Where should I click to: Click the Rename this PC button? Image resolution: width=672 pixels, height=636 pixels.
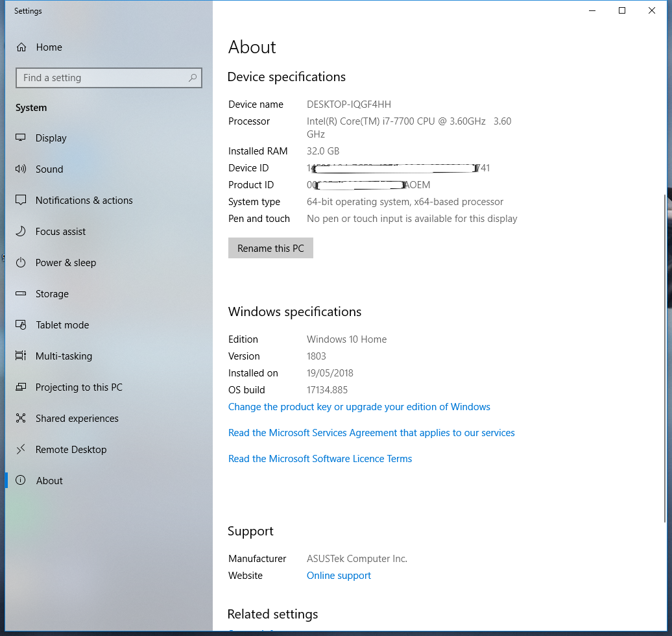point(270,249)
